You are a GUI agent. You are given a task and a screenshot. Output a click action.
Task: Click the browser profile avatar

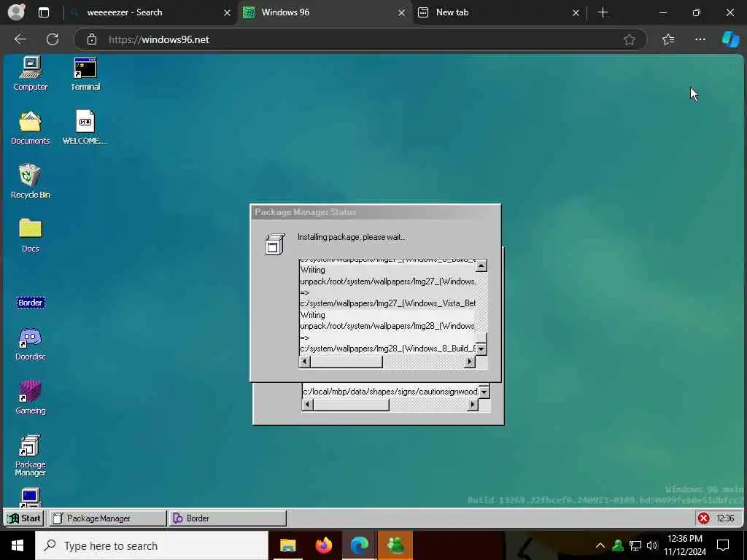[x=17, y=12]
